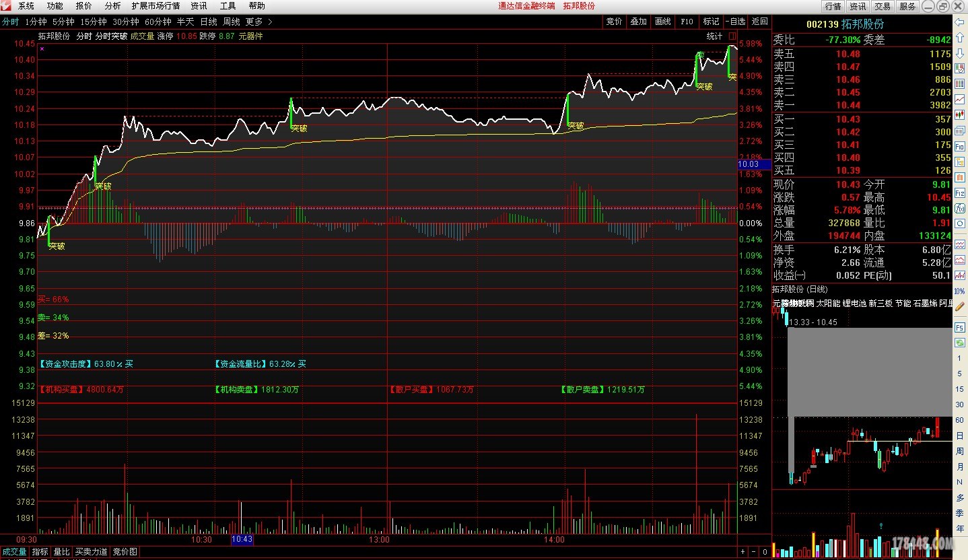
Task: Open the 扩展市场行情 menu
Action: point(155,5)
